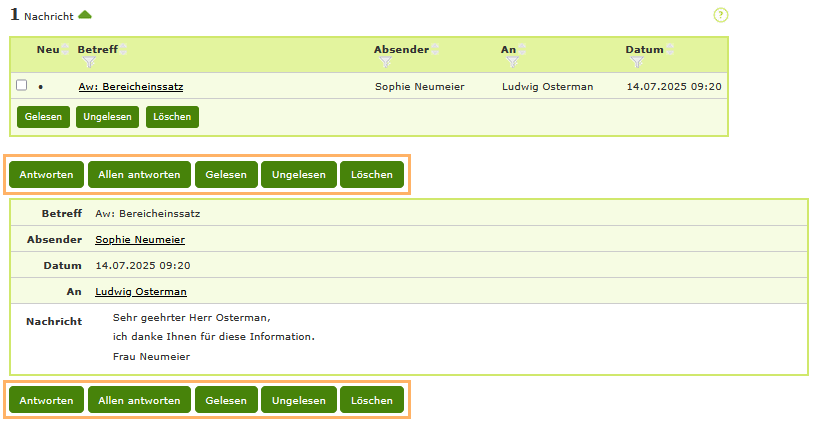Image resolution: width=814 pixels, height=422 pixels.
Task: Select the checkbox for Aw: Bereicheinssatz message
Action: pyautogui.click(x=22, y=86)
